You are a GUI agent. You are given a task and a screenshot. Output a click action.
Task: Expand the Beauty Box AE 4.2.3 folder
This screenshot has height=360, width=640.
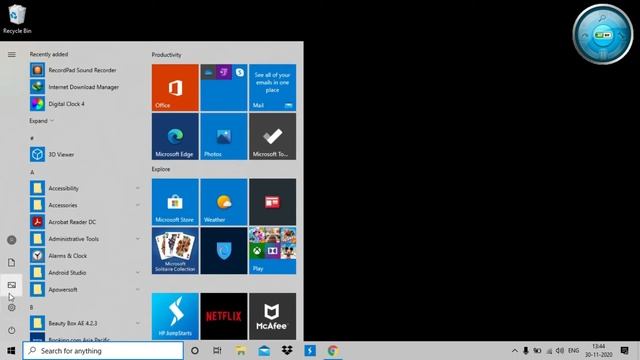pos(84,323)
